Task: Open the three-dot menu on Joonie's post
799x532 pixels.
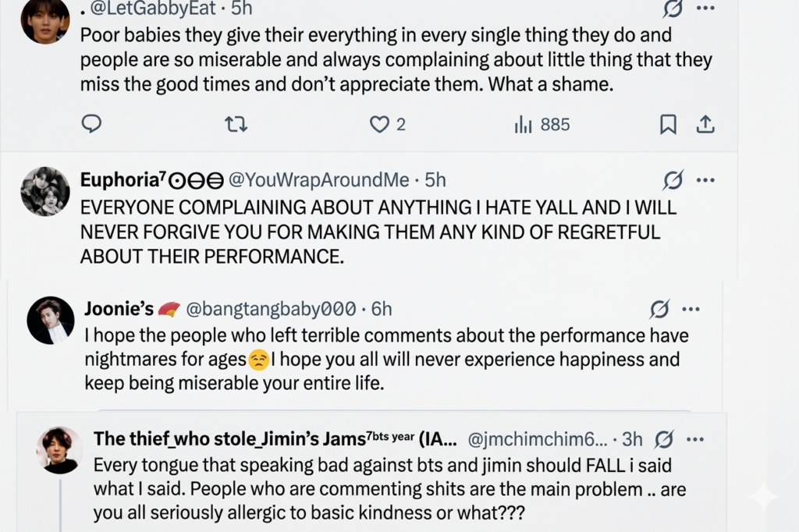Action: (691, 309)
